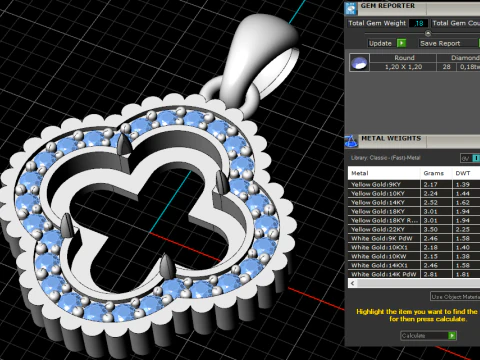Screen dimensions: 480x360
Task: Click the teal button next to library dropdown
Action: 476,158
